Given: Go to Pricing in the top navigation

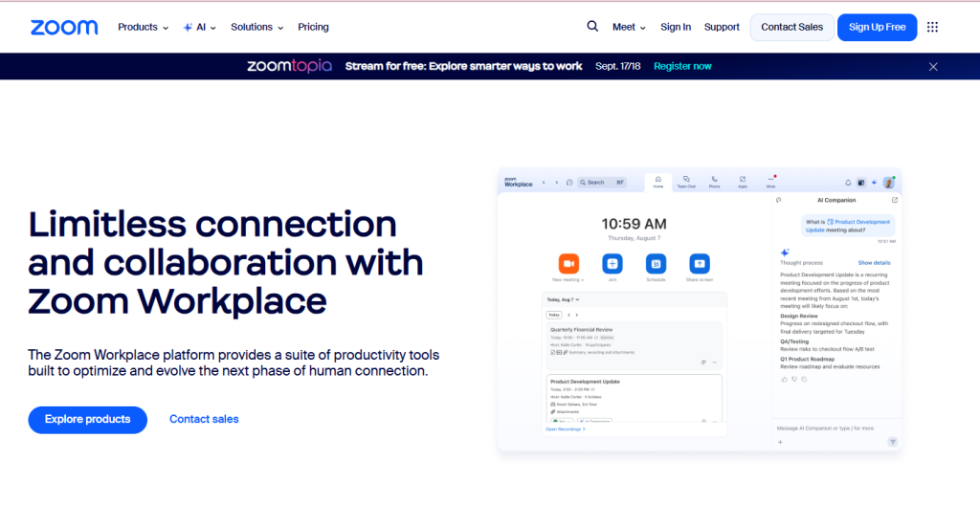Looking at the screenshot, I should [x=313, y=27].
